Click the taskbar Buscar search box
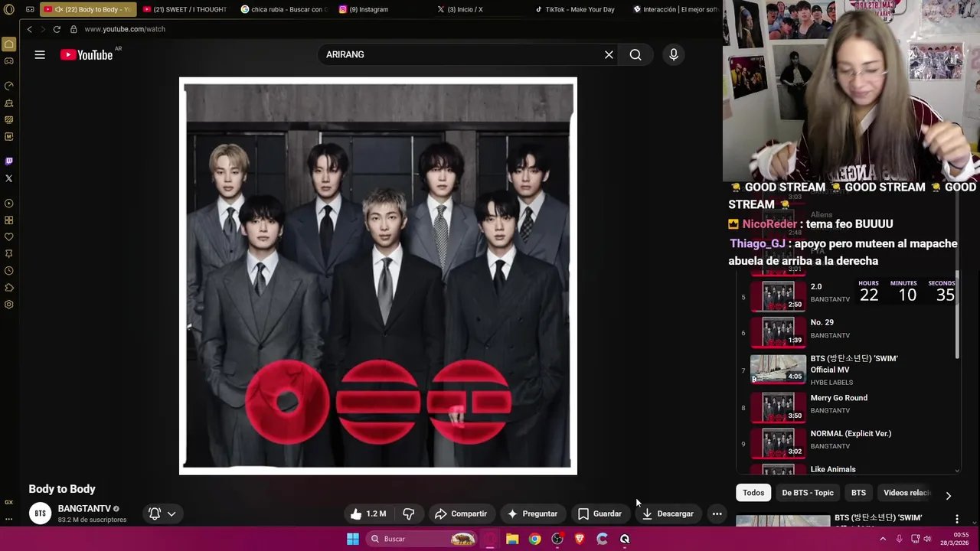980x551 pixels. coord(421,539)
